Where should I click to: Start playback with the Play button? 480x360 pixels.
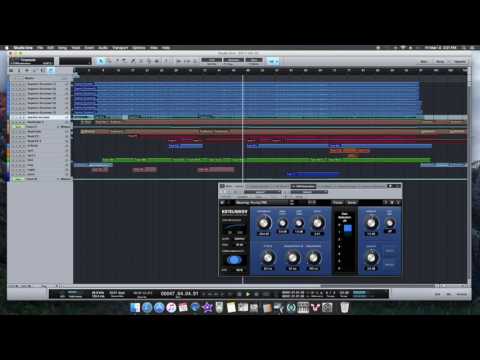[248, 294]
